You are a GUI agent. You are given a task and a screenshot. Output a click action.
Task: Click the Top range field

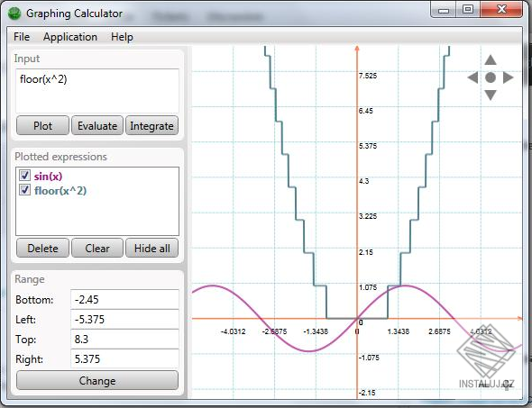coord(124,339)
